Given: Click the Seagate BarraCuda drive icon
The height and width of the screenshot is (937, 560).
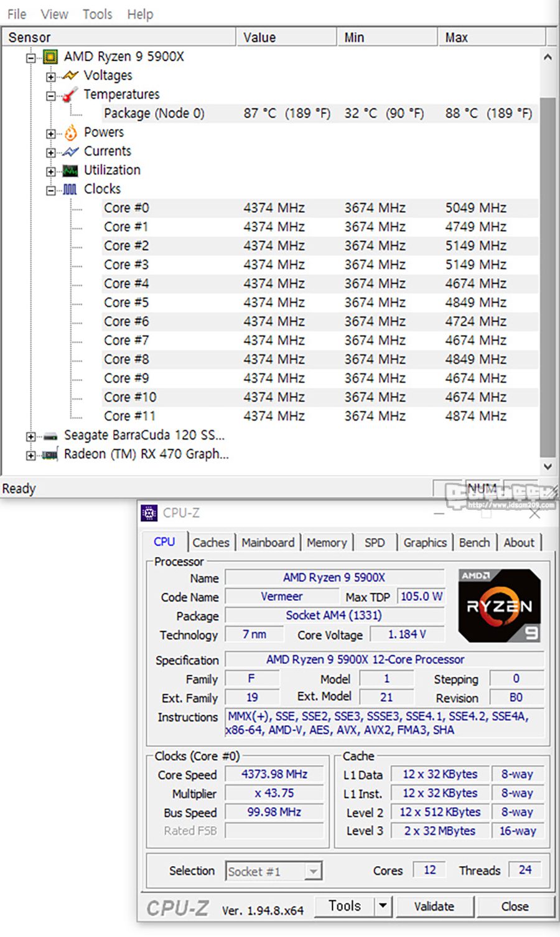Looking at the screenshot, I should pos(50,436).
